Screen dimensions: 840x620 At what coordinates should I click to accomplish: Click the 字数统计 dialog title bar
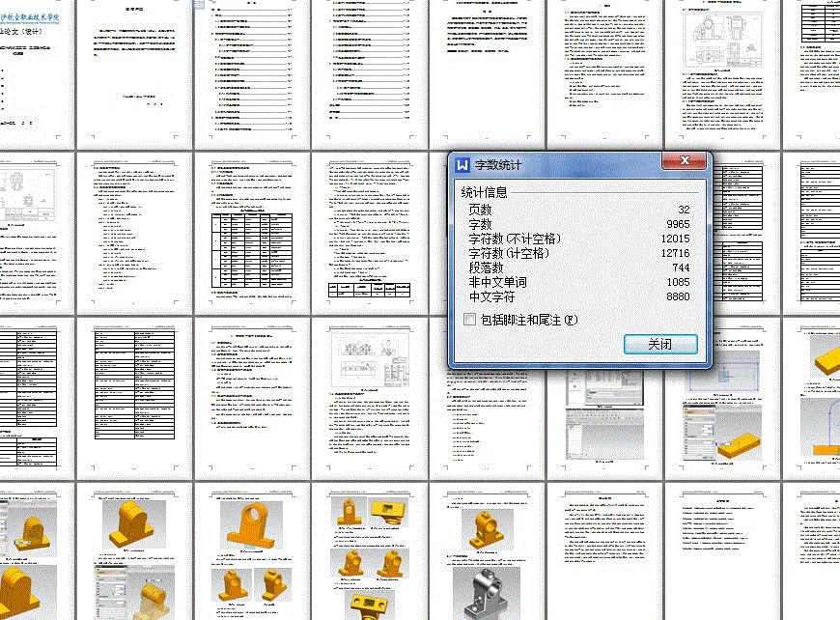pos(550,162)
